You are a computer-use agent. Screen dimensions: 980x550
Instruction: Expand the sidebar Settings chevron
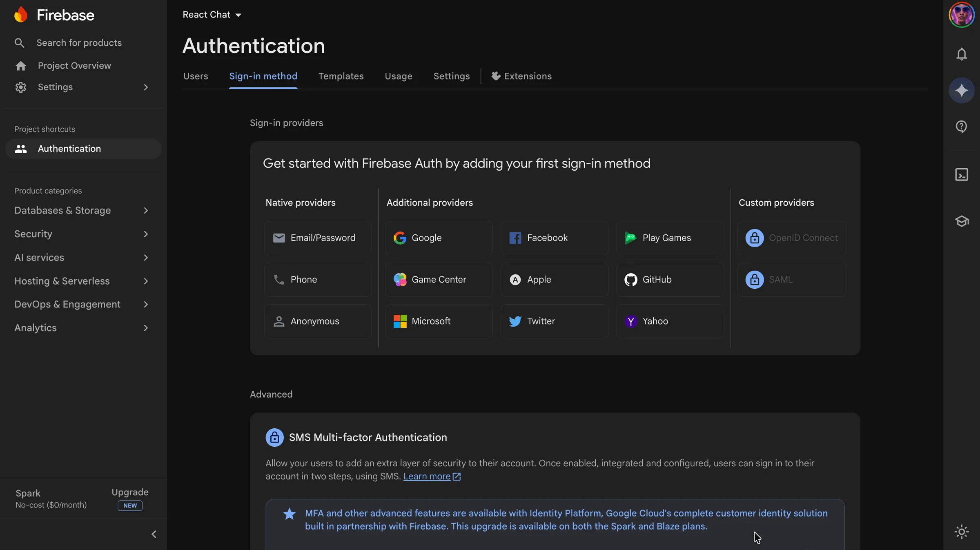coord(146,87)
